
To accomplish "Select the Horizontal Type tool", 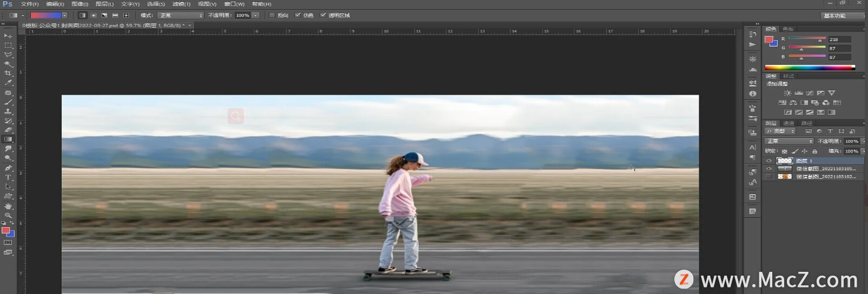I will click(x=8, y=177).
